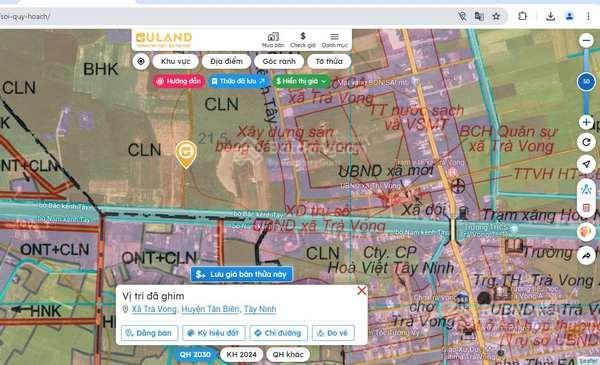Image resolution: width=600 pixels, height=365 pixels.
Task: Bookmark this page with the star icon
Action: 496,16
